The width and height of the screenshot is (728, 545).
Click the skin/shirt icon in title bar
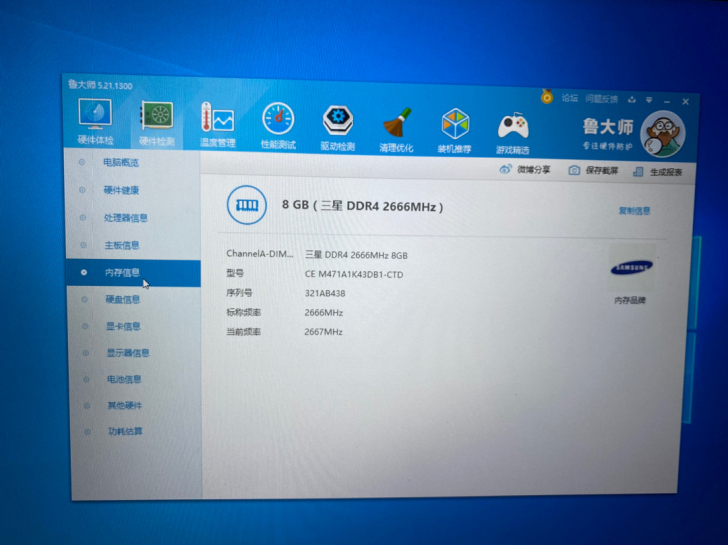631,100
